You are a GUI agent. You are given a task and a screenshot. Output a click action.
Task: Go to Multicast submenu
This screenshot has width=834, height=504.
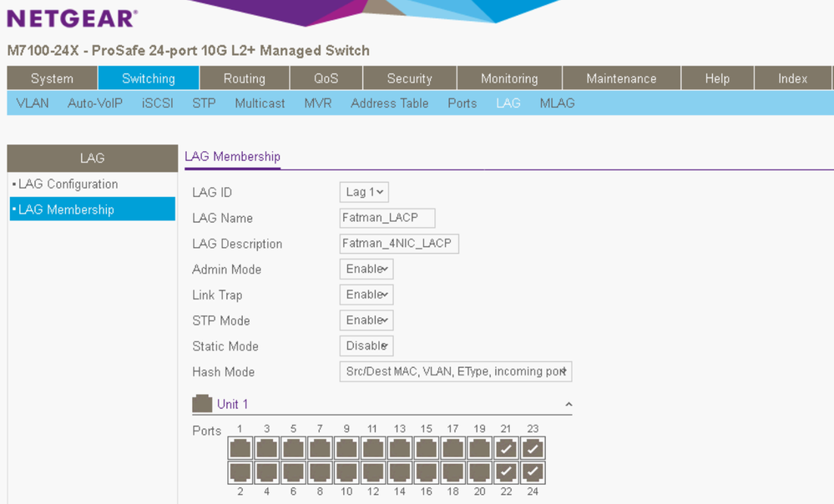pyautogui.click(x=260, y=103)
